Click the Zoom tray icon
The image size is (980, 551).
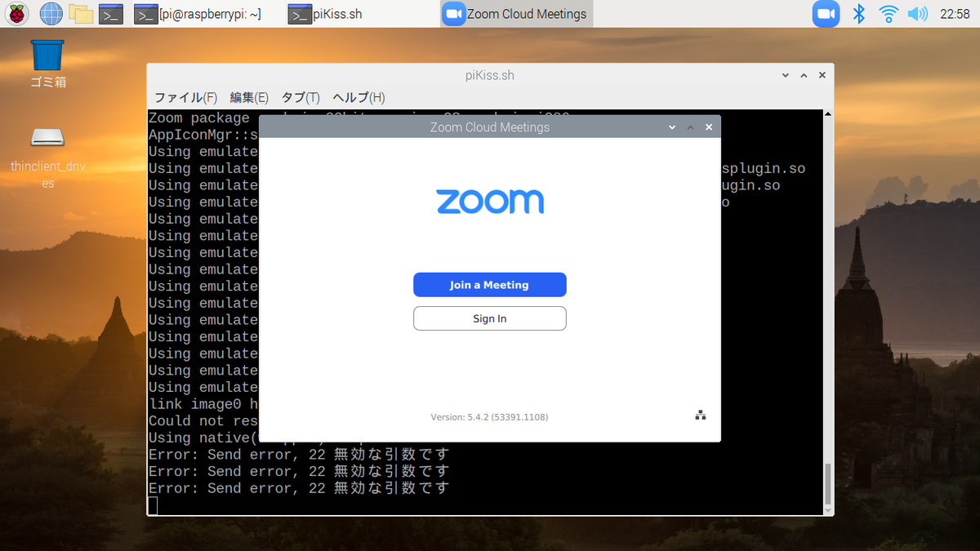(x=826, y=13)
